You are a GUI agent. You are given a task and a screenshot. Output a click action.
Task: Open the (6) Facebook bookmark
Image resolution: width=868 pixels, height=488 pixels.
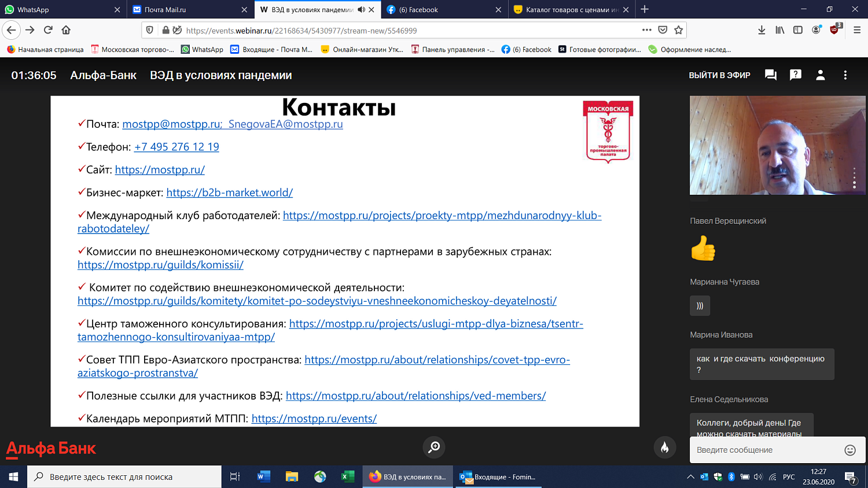click(527, 50)
